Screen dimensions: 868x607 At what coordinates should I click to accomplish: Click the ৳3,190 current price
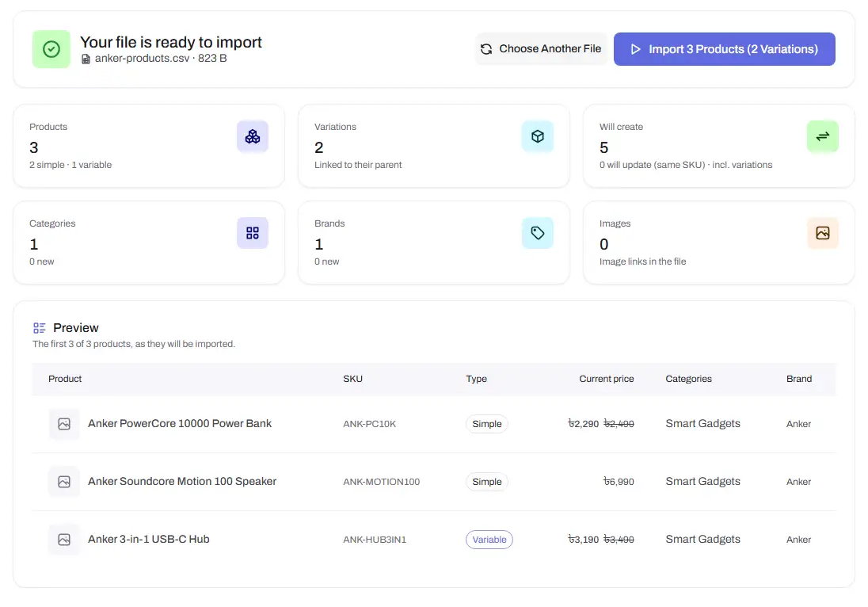584,540
